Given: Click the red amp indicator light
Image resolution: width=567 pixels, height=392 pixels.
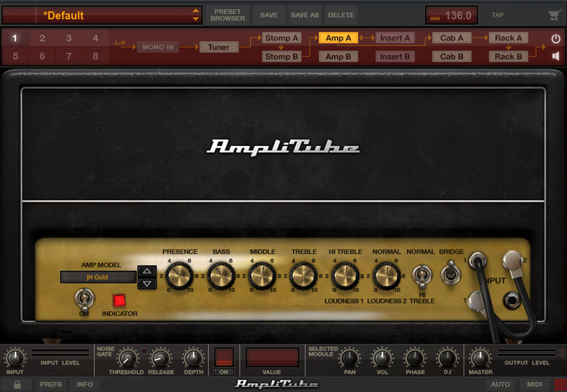Looking at the screenshot, I should pos(119,300).
